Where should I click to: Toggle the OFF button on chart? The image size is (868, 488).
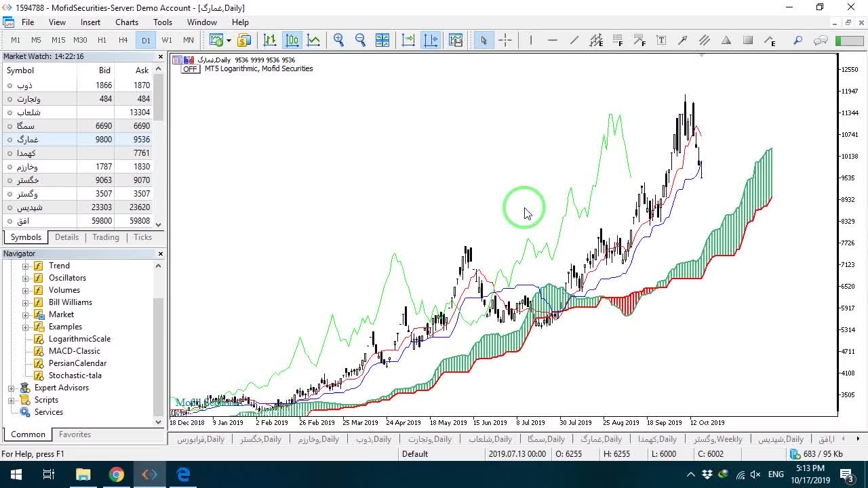click(190, 69)
